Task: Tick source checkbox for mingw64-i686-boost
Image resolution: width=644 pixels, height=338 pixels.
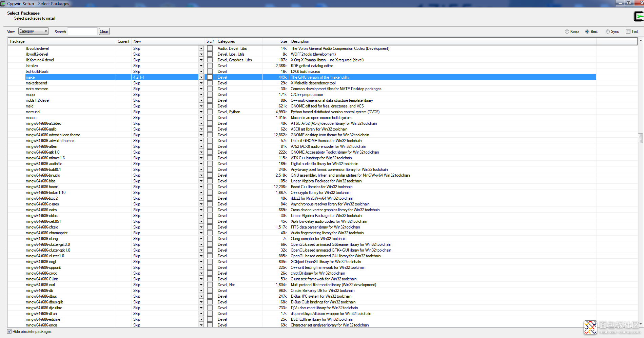Action: 210,187
